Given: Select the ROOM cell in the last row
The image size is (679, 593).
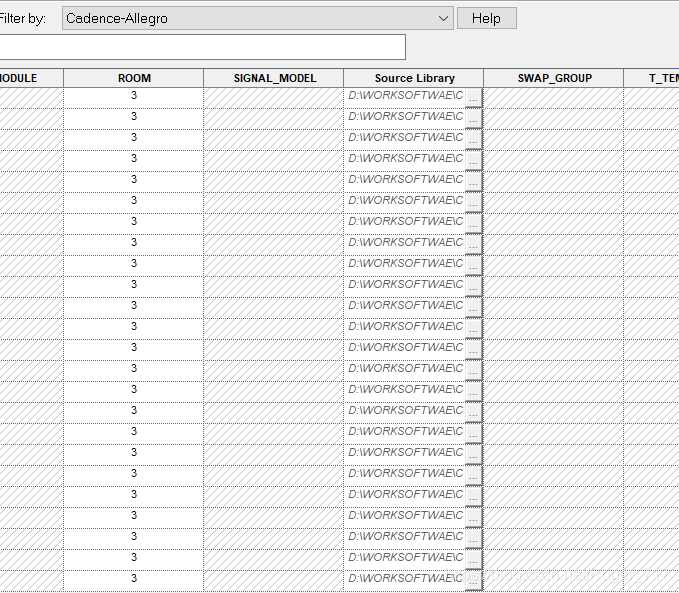Looking at the screenshot, I should click(x=133, y=579).
